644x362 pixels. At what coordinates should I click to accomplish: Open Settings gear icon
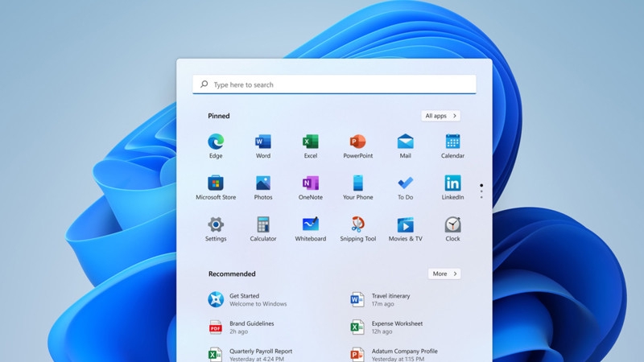click(x=216, y=224)
